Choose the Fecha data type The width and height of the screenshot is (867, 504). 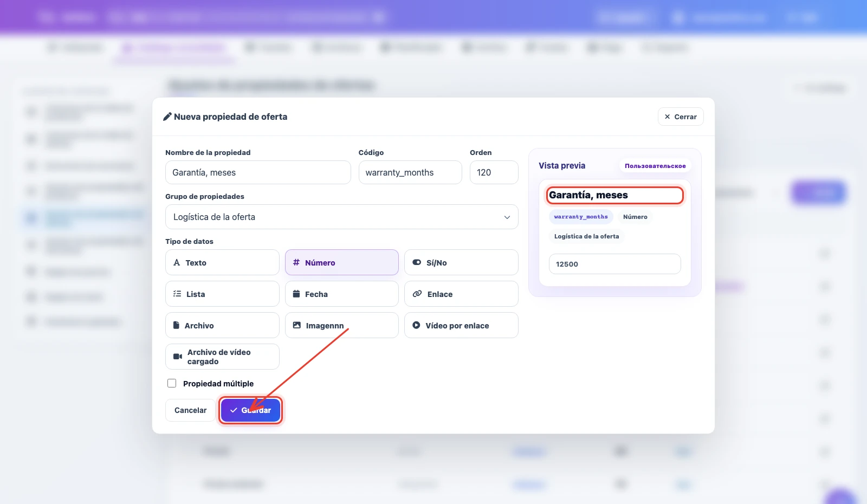[342, 294]
